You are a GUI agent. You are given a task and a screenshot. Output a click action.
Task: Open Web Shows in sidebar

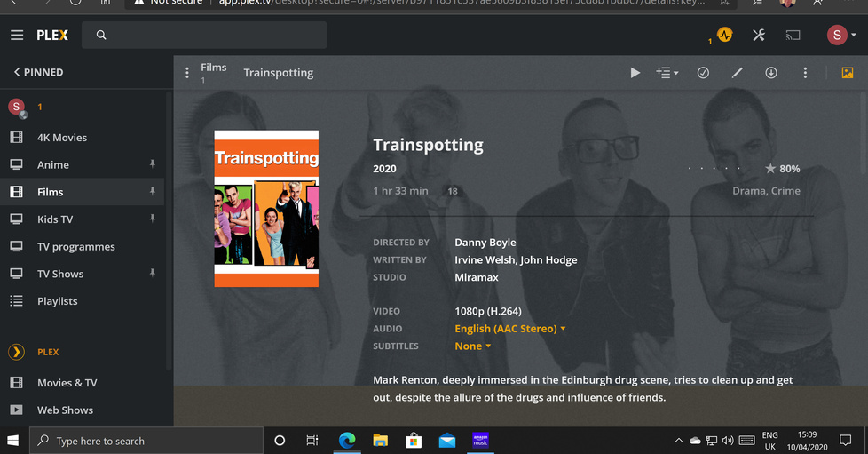click(82, 410)
